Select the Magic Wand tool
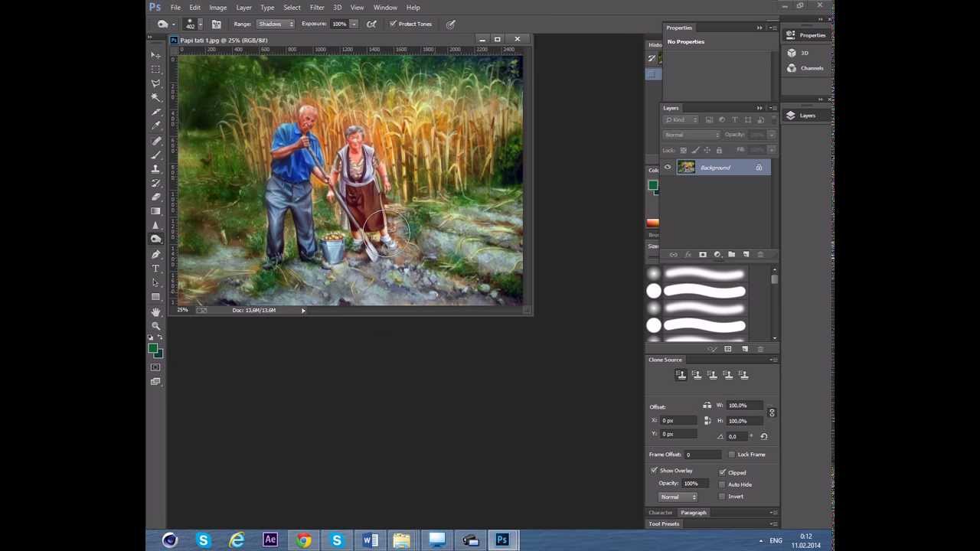Image resolution: width=980 pixels, height=551 pixels. click(x=156, y=97)
